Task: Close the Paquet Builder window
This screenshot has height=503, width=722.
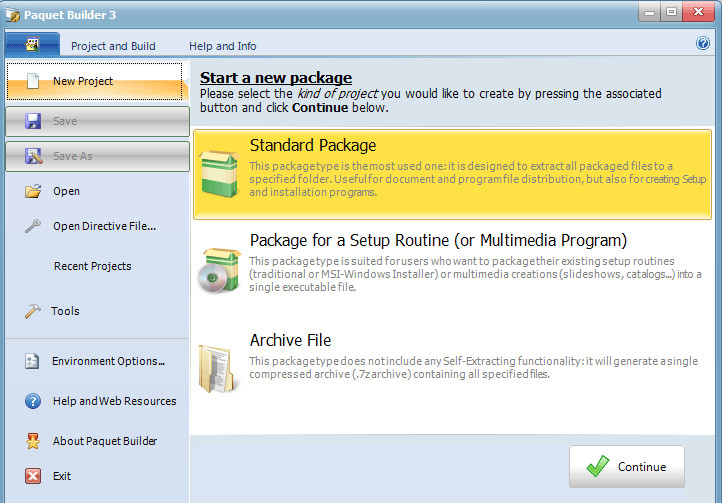Action: point(699,12)
